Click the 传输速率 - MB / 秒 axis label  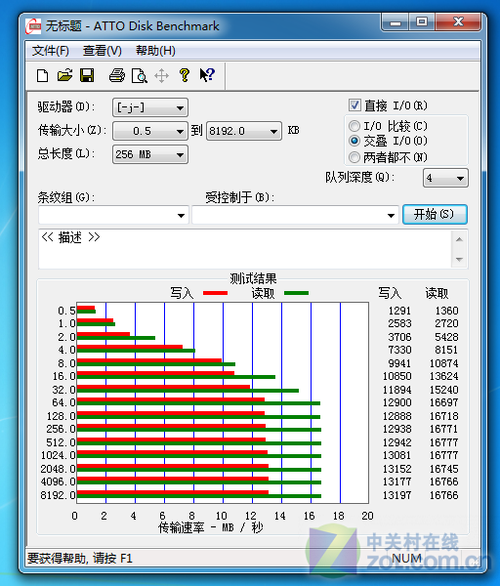211,528
